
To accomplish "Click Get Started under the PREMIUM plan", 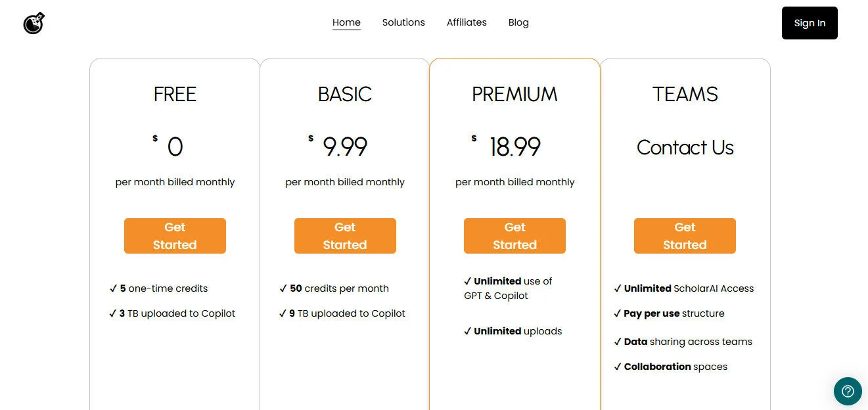I will click(x=514, y=236).
